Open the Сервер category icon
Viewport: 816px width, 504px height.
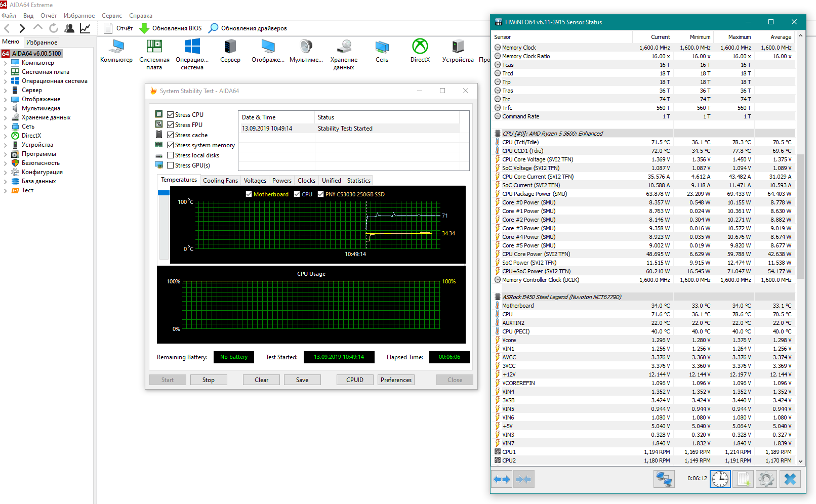coord(230,51)
